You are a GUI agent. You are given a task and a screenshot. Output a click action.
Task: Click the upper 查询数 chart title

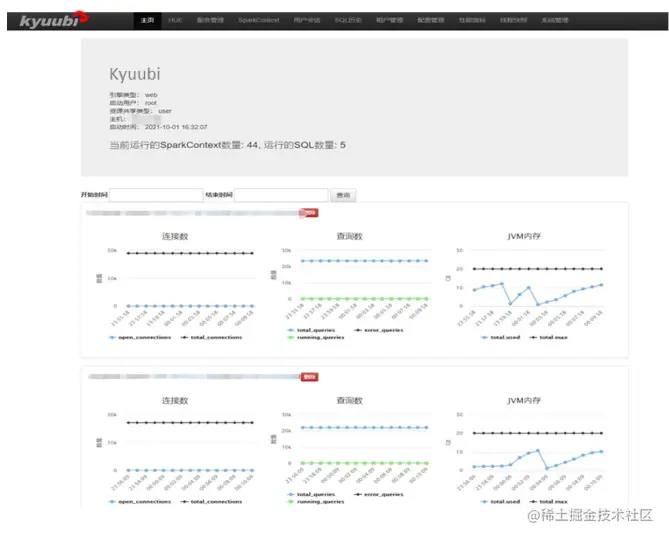pos(349,236)
